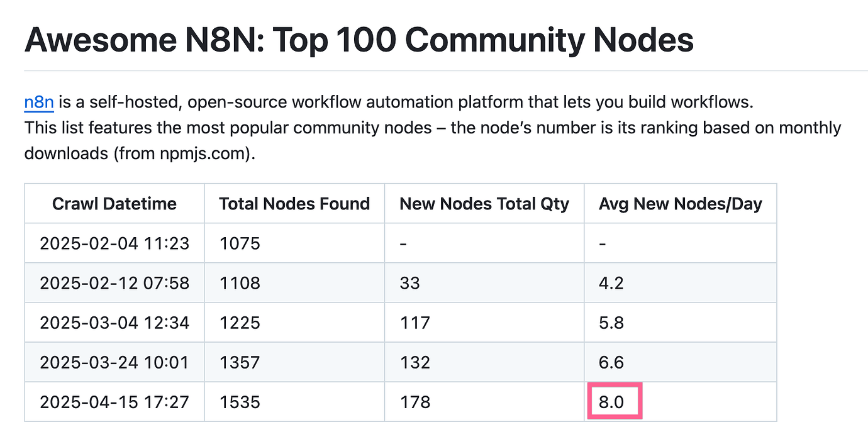Select the 2025-02-04 11:23 crawl entry
The height and width of the screenshot is (444, 868).
114,243
